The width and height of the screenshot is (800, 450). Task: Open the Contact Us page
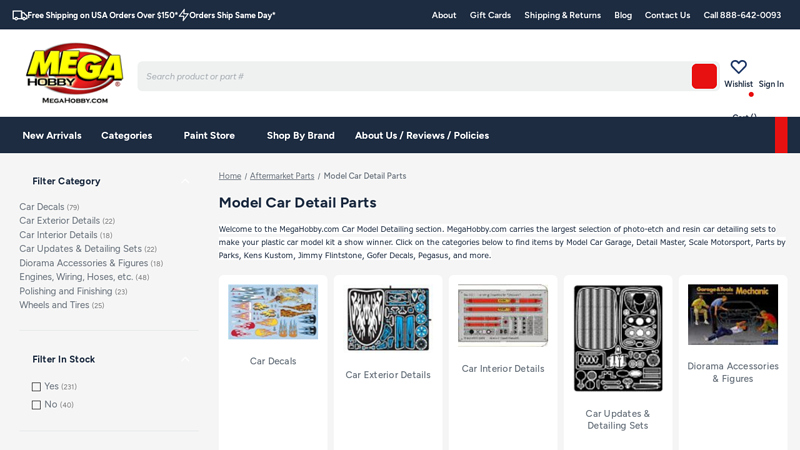667,15
